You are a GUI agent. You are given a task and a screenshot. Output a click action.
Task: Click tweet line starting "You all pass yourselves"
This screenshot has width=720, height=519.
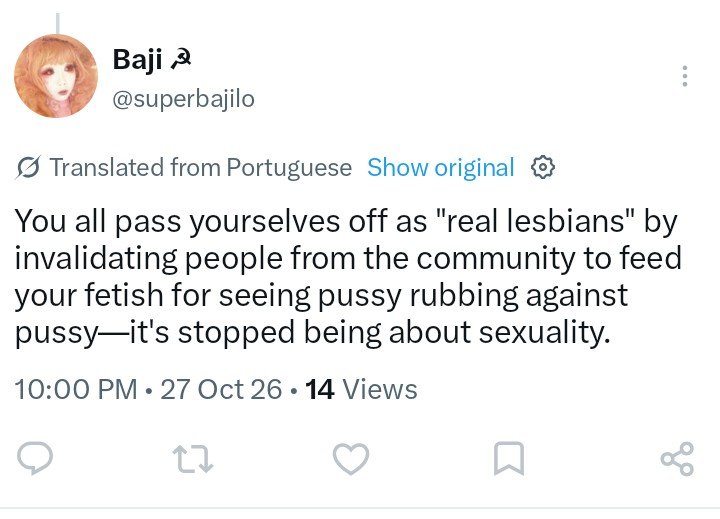tap(346, 222)
